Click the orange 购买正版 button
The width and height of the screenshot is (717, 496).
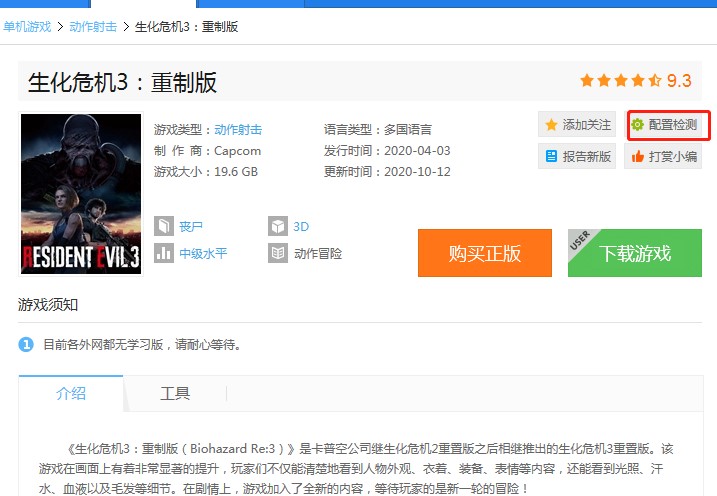point(485,253)
